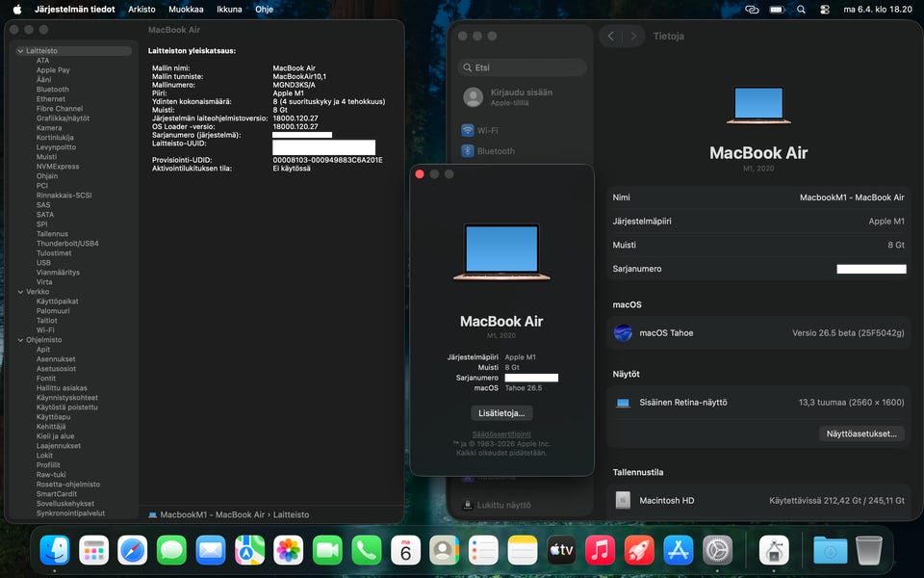Collapse the Ohjelmisto tree section
Image resolution: width=924 pixels, height=578 pixels.
tap(21, 340)
